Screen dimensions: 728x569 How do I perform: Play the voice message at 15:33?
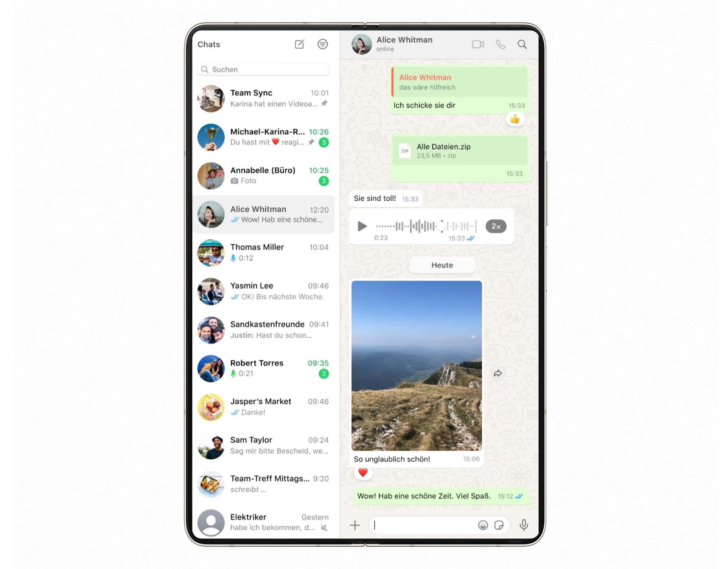363,227
